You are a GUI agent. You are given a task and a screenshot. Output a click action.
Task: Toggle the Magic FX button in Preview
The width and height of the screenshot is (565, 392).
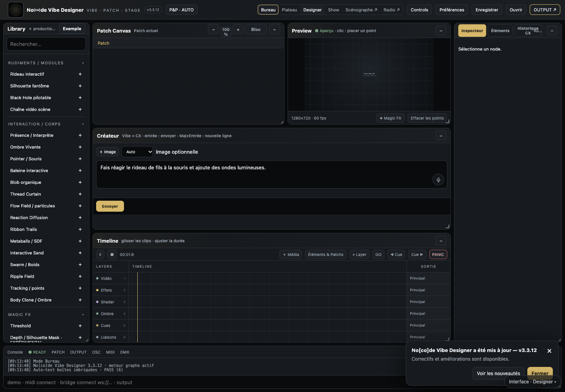point(390,118)
